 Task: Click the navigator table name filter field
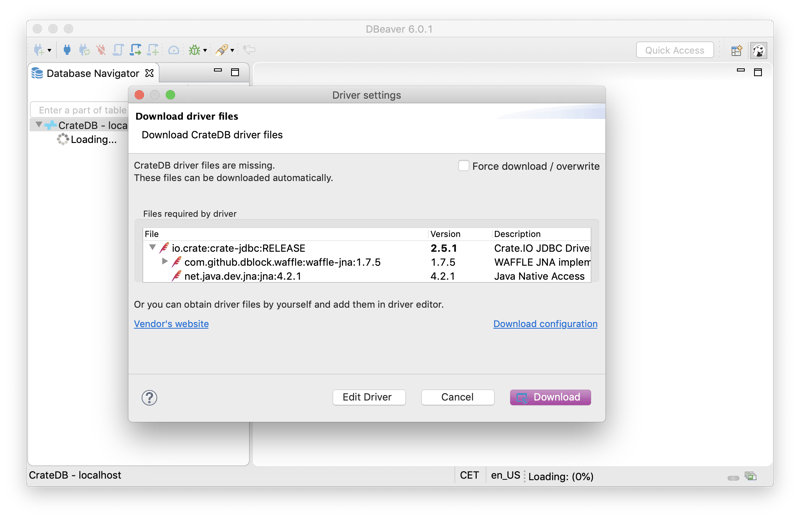coord(80,110)
